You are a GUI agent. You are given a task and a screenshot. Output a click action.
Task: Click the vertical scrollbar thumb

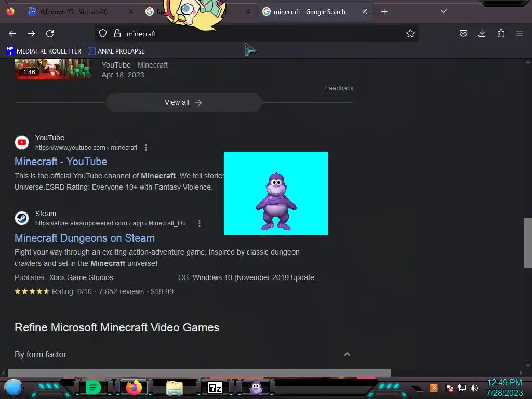528,243
